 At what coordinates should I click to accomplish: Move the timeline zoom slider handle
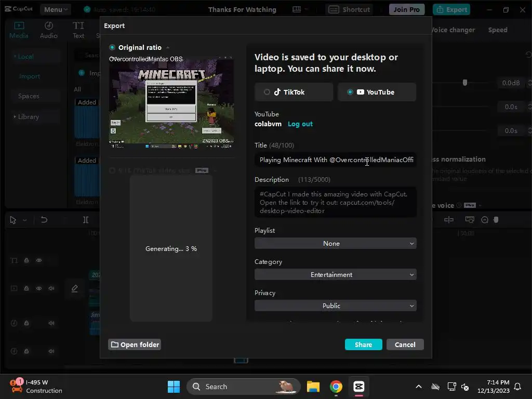(x=496, y=220)
